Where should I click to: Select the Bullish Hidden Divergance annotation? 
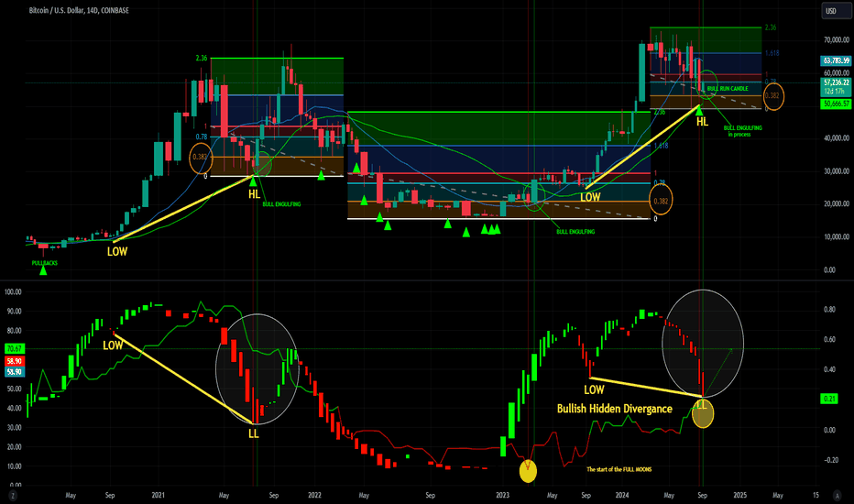(614, 409)
